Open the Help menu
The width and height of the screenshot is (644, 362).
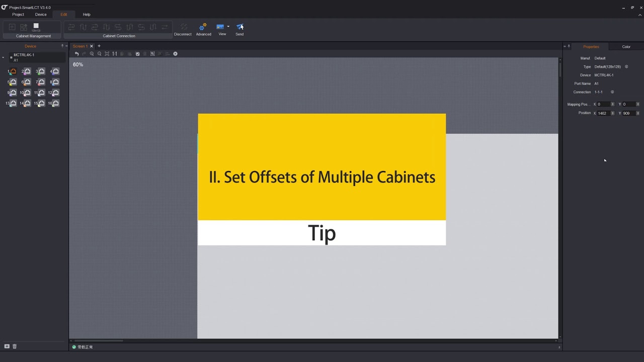(87, 15)
